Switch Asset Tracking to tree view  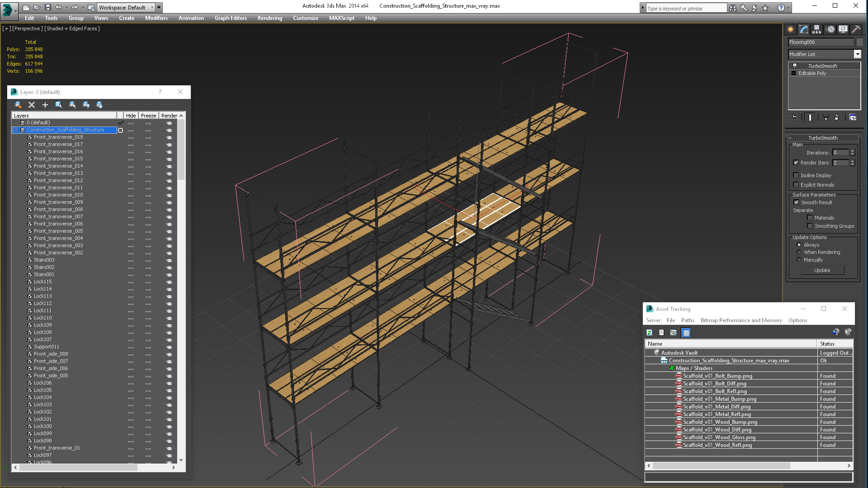pos(674,333)
